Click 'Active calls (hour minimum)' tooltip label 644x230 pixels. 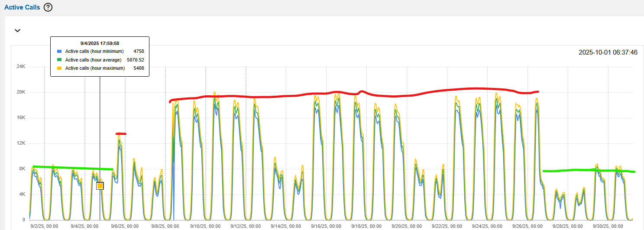click(94, 51)
